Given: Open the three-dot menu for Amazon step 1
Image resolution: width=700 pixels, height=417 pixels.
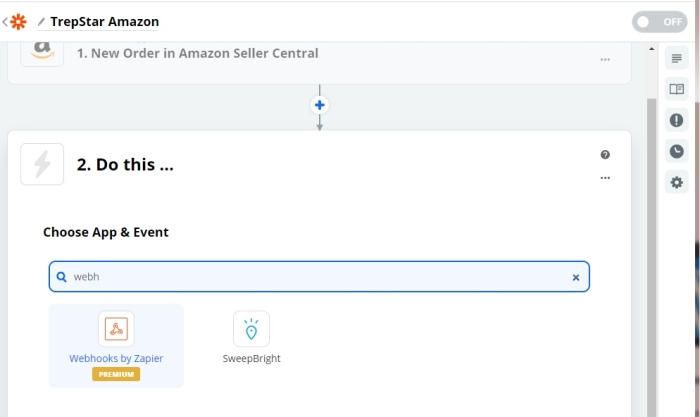Looking at the screenshot, I should [x=605, y=59].
